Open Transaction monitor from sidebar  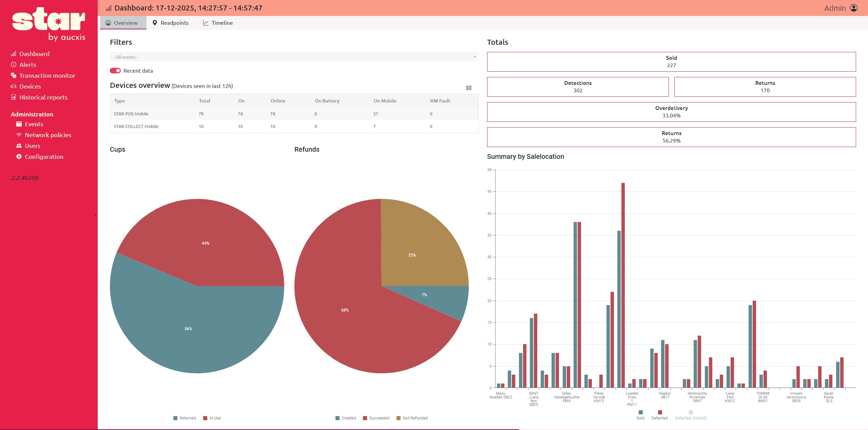pos(43,75)
